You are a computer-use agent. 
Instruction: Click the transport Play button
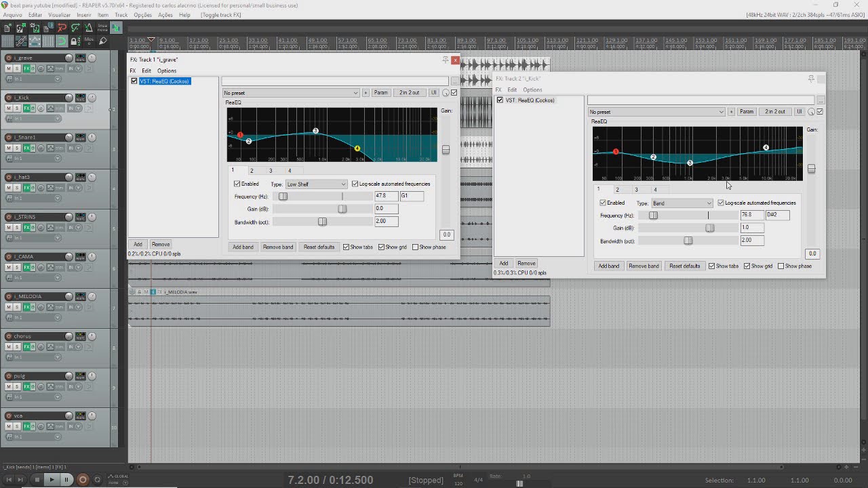pyautogui.click(x=52, y=480)
